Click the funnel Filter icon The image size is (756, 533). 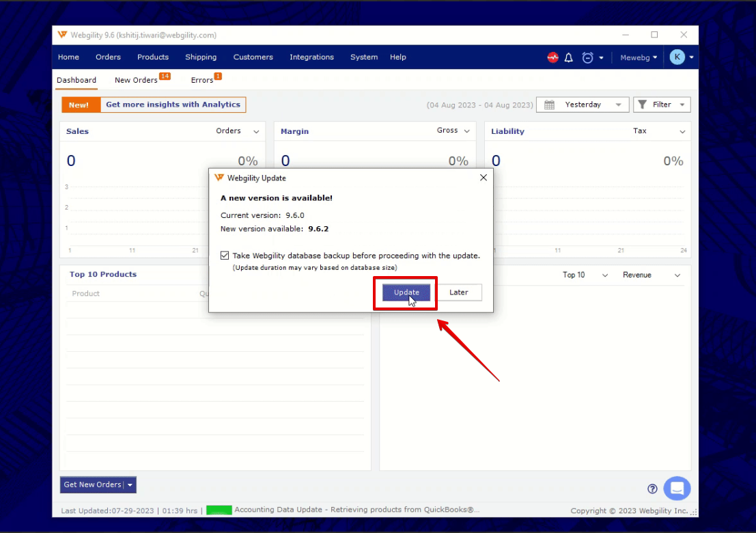(642, 105)
